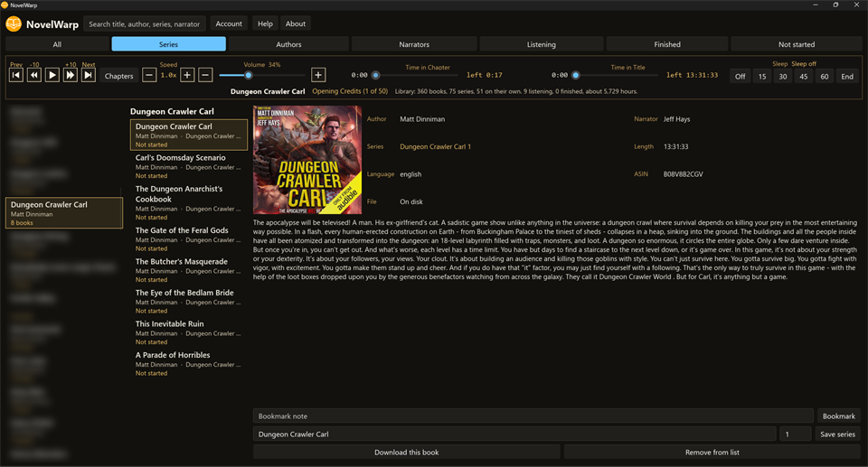Rewind 10 seconds with the -10 button
Image resolution: width=868 pixels, height=467 pixels.
tap(34, 75)
